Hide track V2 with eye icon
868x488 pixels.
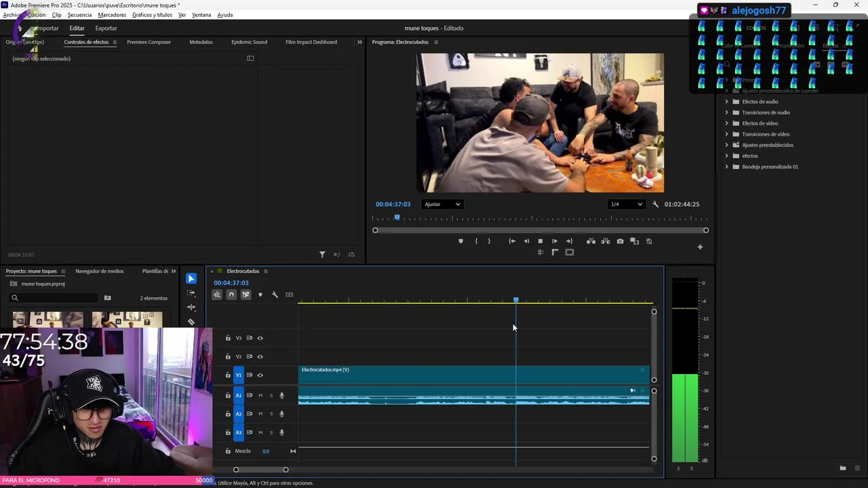pyautogui.click(x=260, y=357)
